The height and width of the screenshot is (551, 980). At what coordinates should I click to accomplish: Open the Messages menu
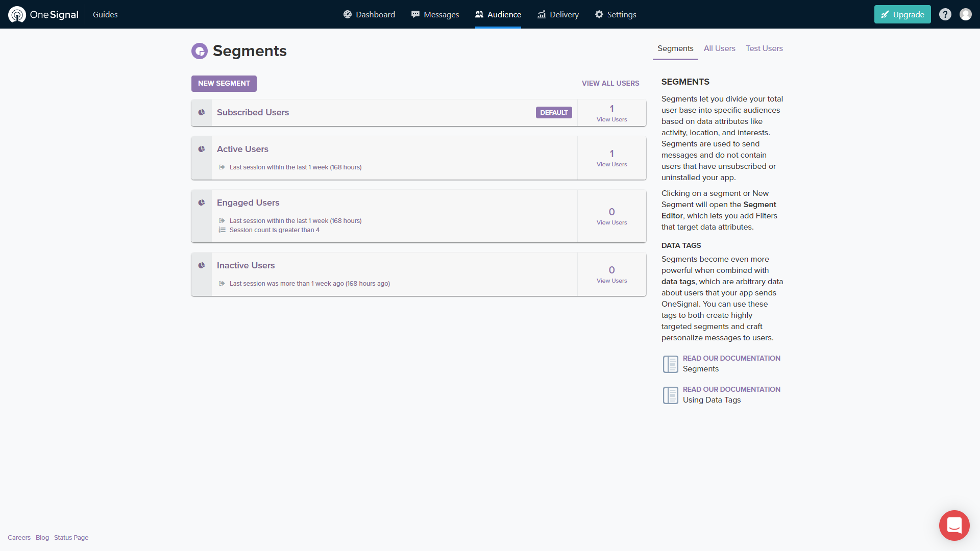tap(435, 14)
